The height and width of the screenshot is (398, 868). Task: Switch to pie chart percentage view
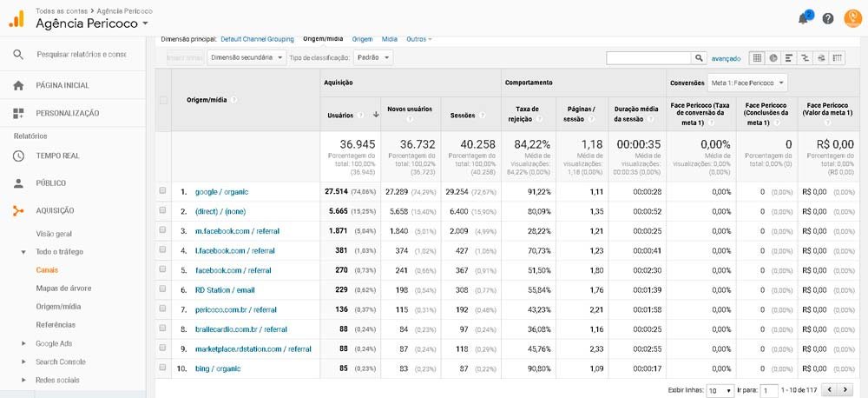pyautogui.click(x=773, y=57)
